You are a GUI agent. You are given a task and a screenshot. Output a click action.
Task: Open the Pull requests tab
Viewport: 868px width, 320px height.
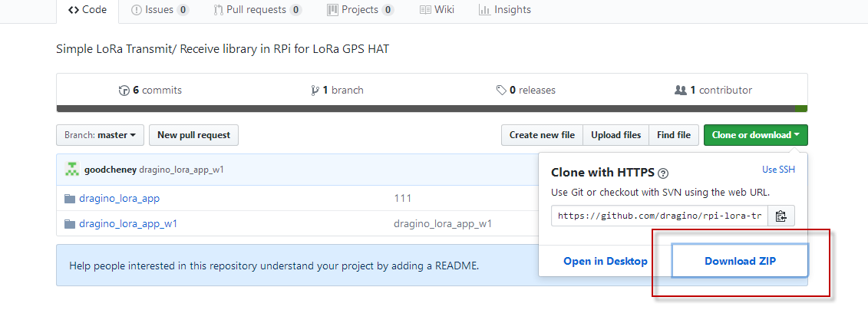click(257, 10)
